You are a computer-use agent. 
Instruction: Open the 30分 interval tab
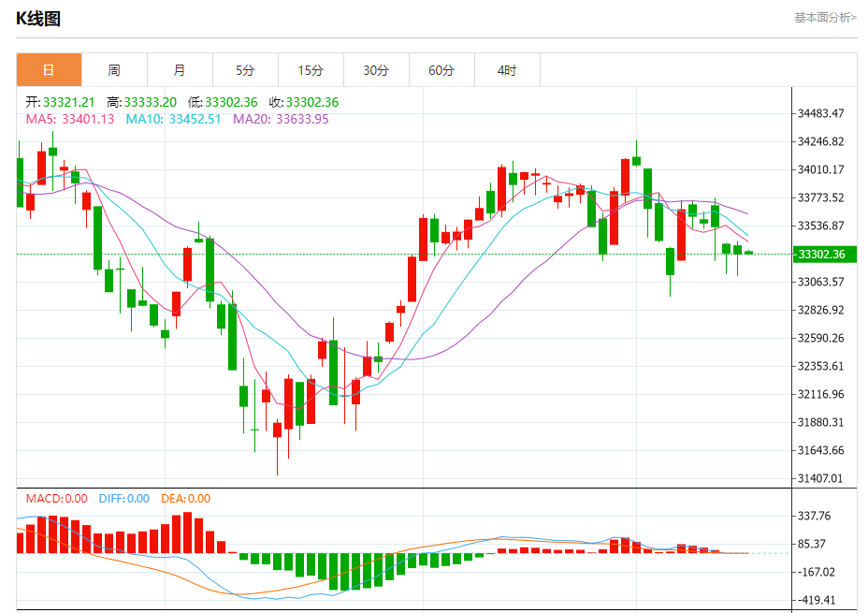(376, 70)
